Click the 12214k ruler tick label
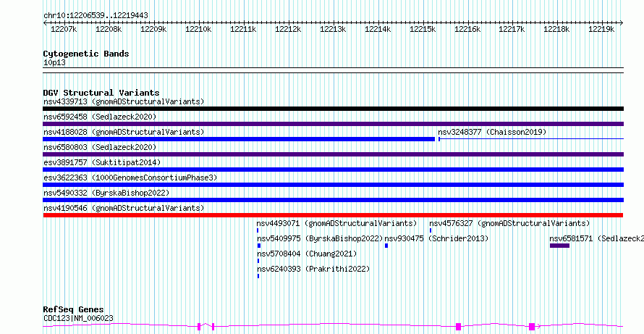This screenshot has height=334, width=644. click(x=378, y=29)
